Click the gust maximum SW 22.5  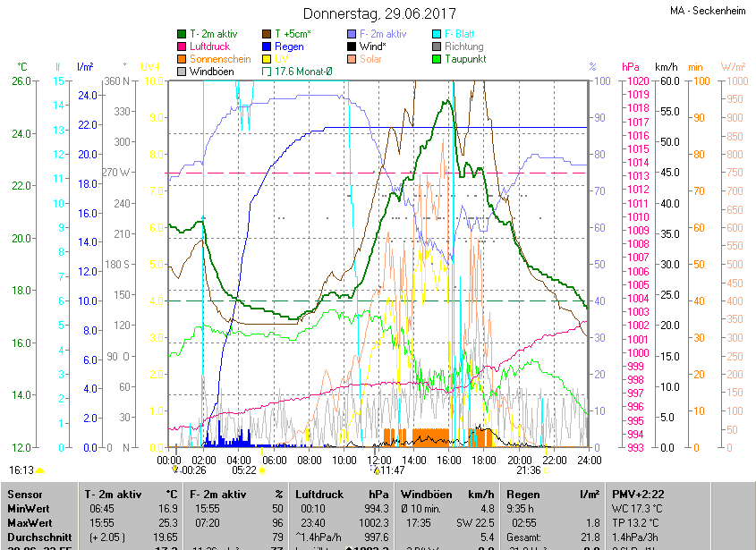[x=475, y=523]
